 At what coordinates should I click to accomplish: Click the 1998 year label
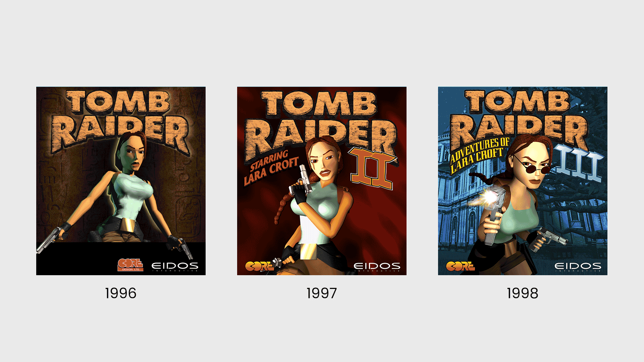[x=523, y=293]
